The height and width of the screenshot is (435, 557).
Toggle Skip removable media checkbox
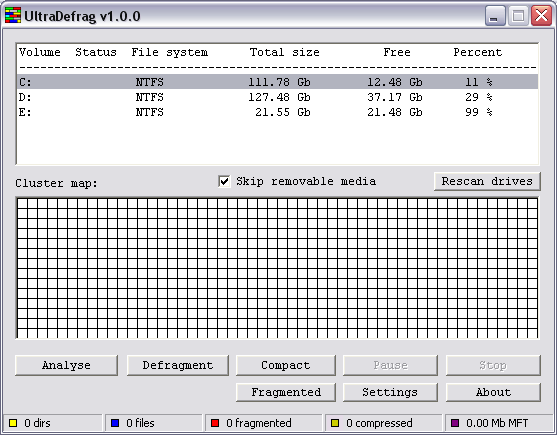pos(224,181)
